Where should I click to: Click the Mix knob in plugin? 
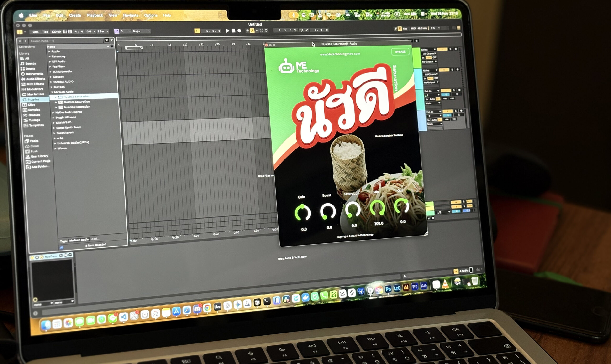pos(377,208)
